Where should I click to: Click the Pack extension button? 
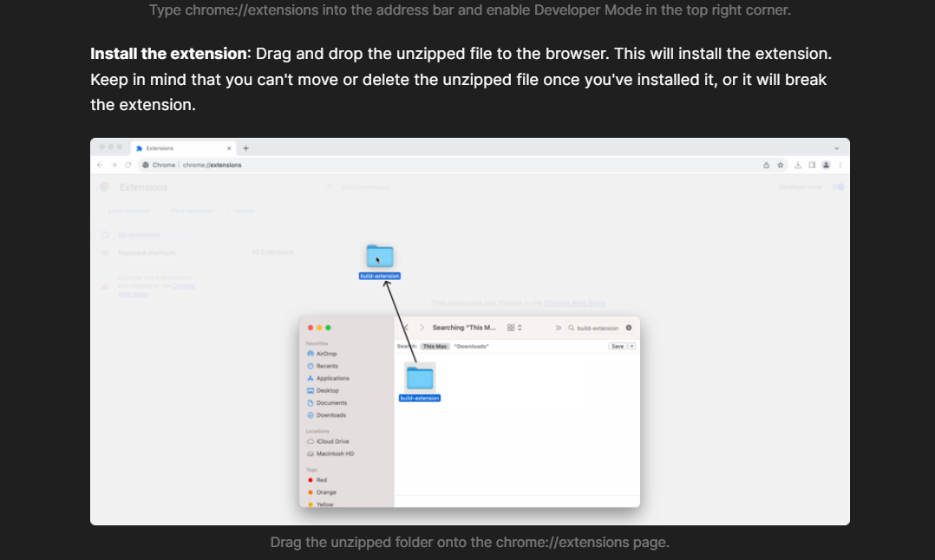[192, 211]
